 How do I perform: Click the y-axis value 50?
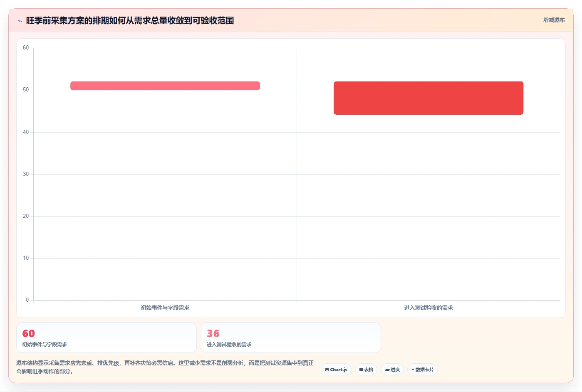click(26, 90)
